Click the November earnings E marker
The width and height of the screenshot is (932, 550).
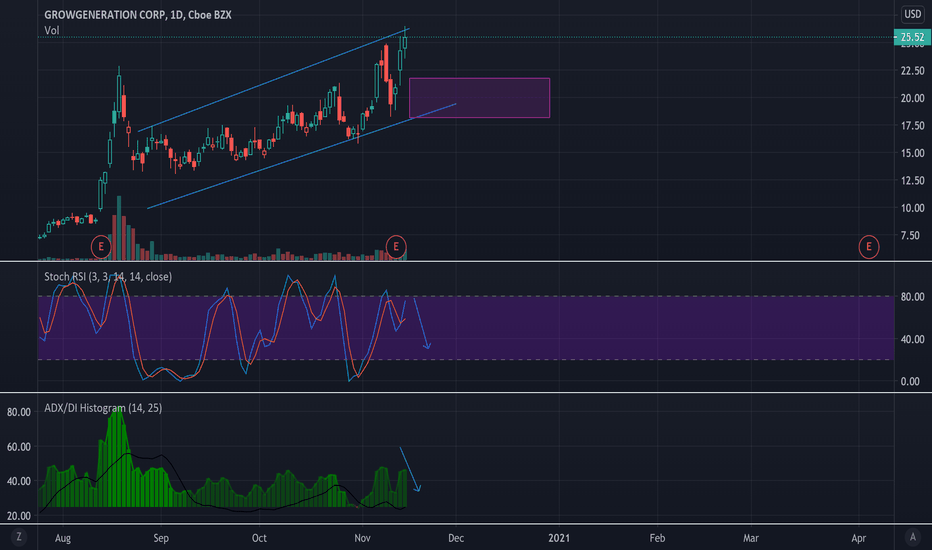tap(396, 247)
